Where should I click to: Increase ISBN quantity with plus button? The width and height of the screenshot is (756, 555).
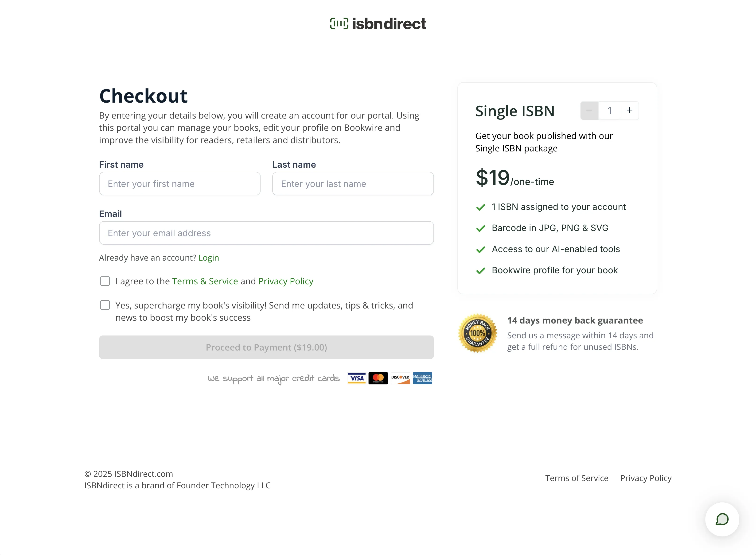click(629, 110)
